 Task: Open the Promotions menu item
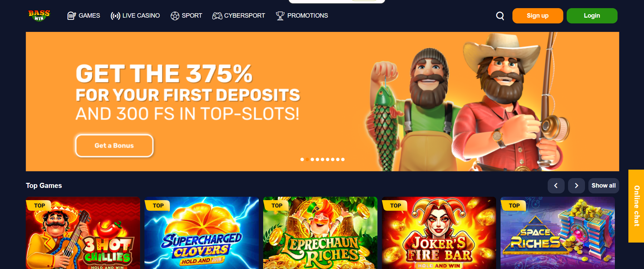[x=307, y=16]
